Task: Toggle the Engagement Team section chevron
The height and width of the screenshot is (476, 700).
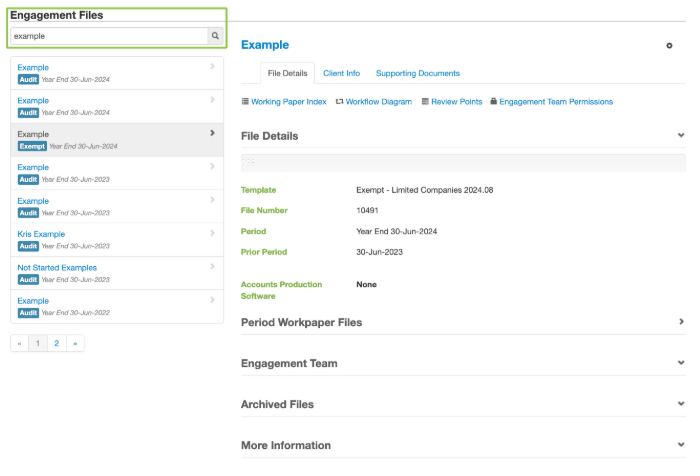Action: (x=681, y=363)
